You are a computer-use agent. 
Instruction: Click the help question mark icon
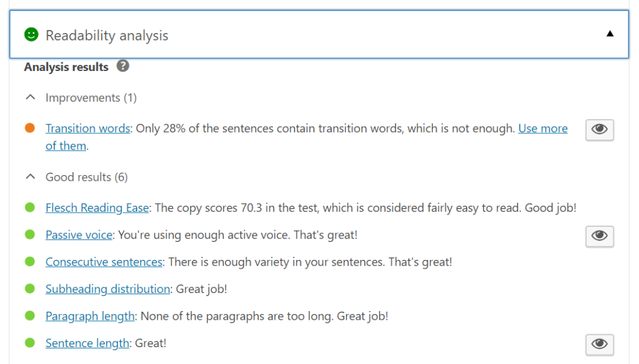123,66
